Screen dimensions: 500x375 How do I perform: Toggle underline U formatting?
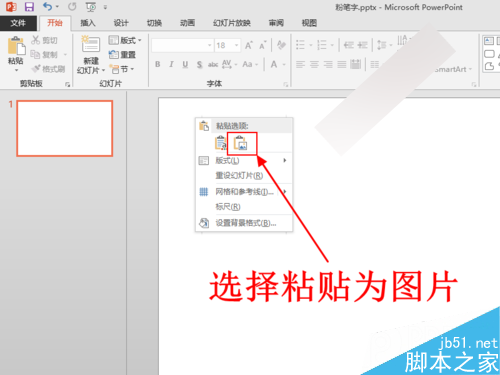[185, 64]
